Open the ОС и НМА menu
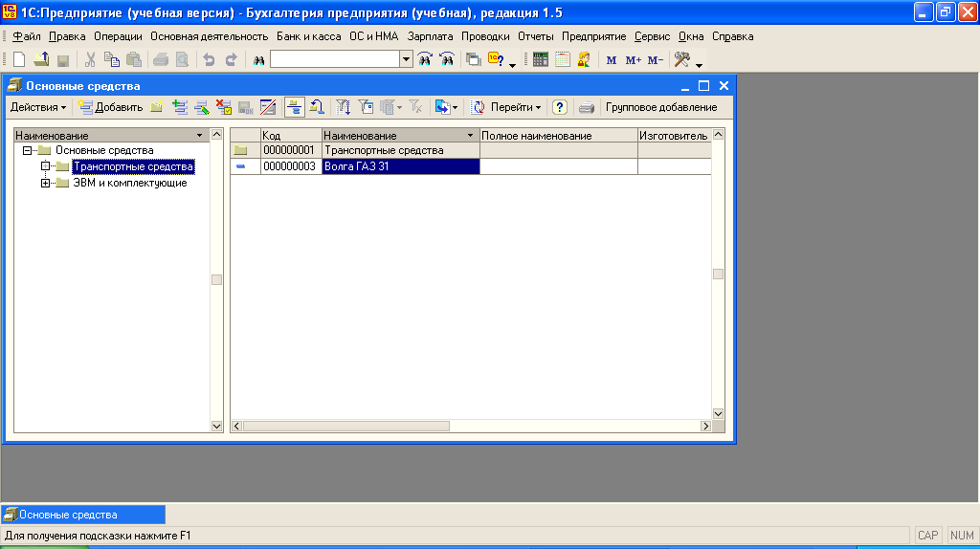The height and width of the screenshot is (549, 980). point(374,36)
